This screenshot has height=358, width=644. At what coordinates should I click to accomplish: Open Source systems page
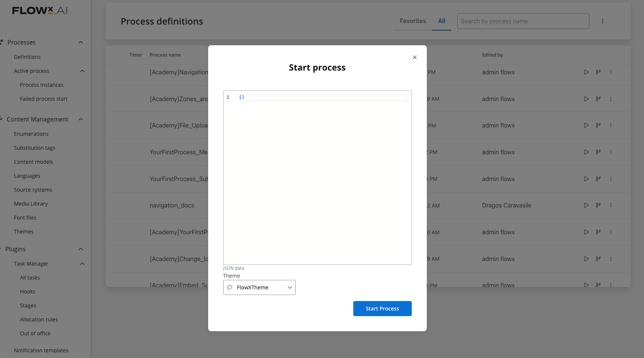(33, 190)
